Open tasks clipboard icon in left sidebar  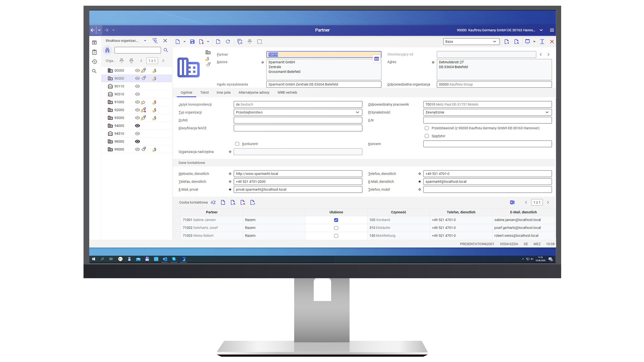(x=94, y=52)
